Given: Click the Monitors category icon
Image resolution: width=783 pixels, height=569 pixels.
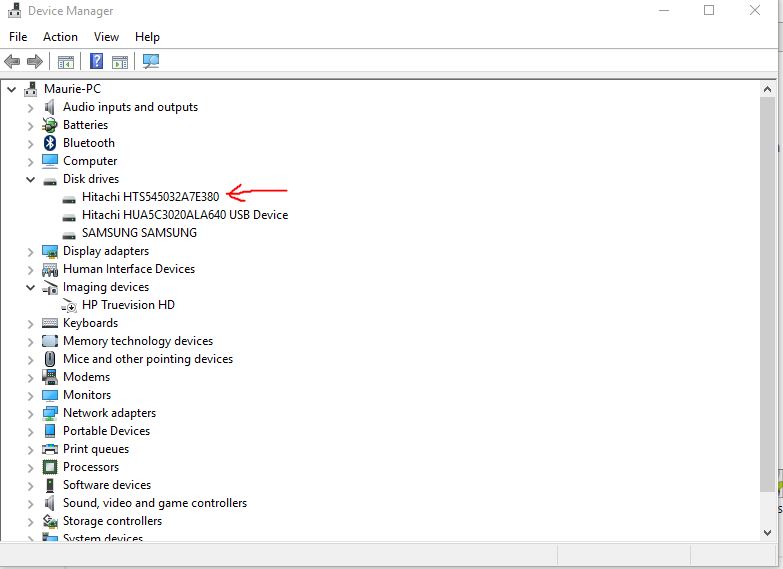Looking at the screenshot, I should pyautogui.click(x=49, y=395).
